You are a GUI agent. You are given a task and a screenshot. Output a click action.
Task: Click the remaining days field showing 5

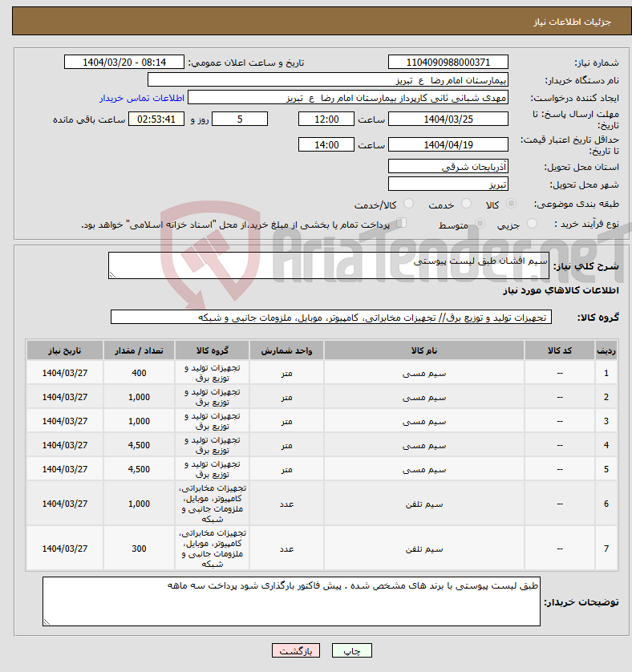pos(240,119)
